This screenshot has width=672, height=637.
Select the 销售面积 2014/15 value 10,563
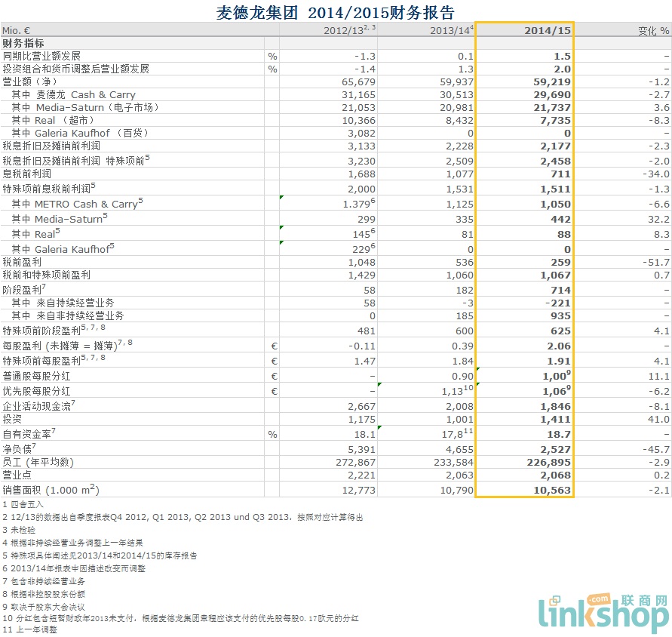coord(550,490)
